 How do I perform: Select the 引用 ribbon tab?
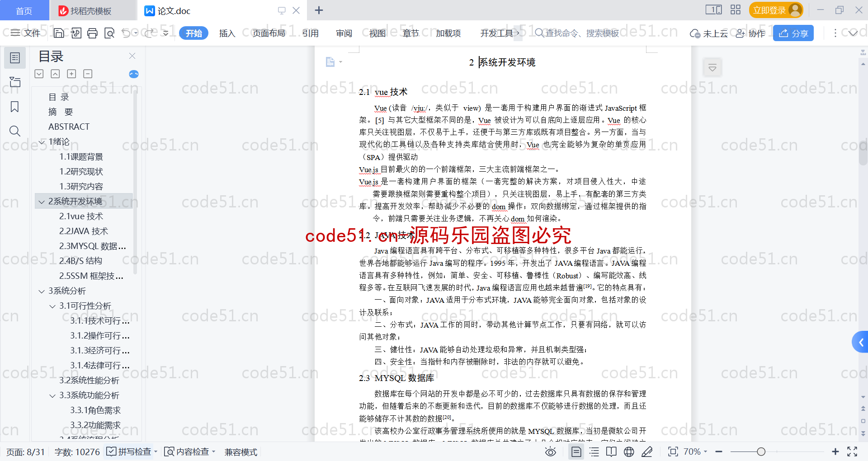tap(311, 33)
